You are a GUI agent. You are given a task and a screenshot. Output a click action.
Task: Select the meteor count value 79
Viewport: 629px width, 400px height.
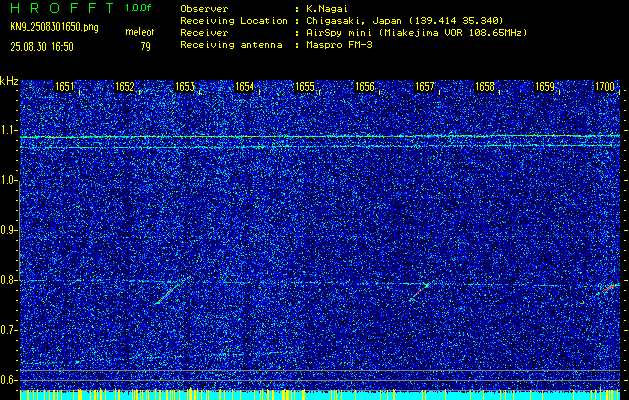[x=145, y=47]
